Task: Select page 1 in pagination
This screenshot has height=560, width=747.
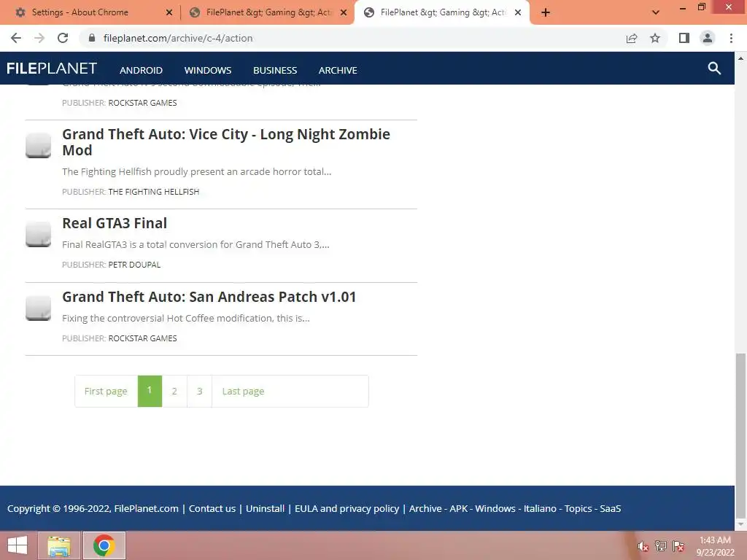Action: pyautogui.click(x=150, y=391)
